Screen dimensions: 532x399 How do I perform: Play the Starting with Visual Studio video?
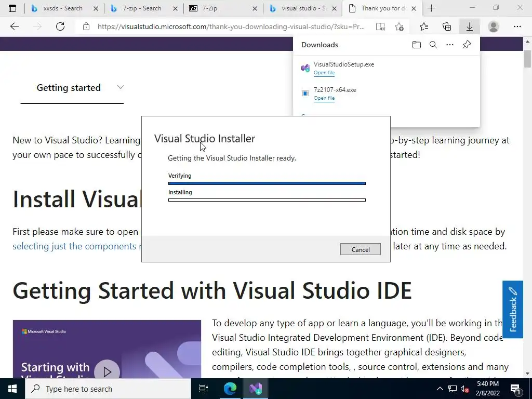(107, 372)
